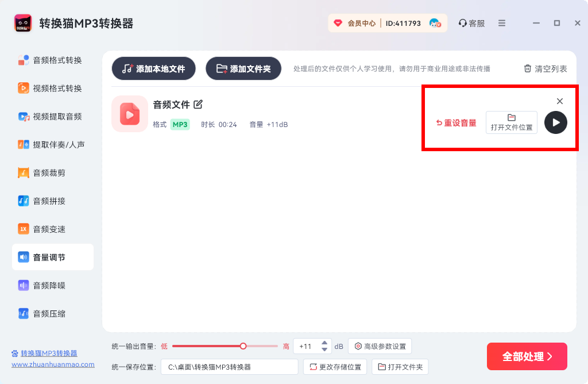588x384 pixels.
Task: Click 打开文件位置 button
Action: (x=512, y=122)
